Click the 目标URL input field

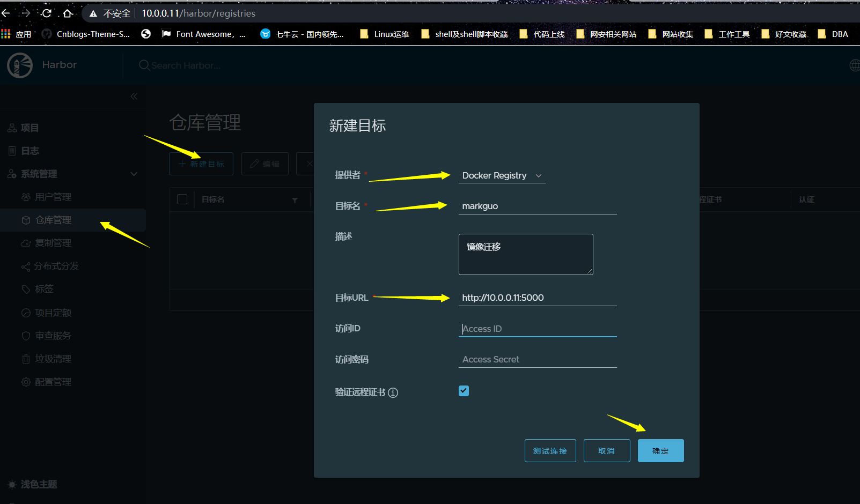tap(538, 298)
